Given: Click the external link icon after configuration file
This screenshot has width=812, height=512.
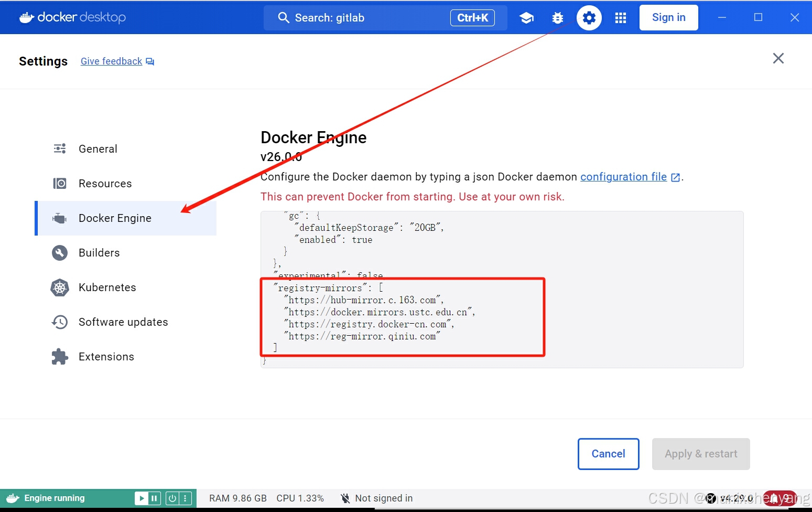Looking at the screenshot, I should click(676, 177).
